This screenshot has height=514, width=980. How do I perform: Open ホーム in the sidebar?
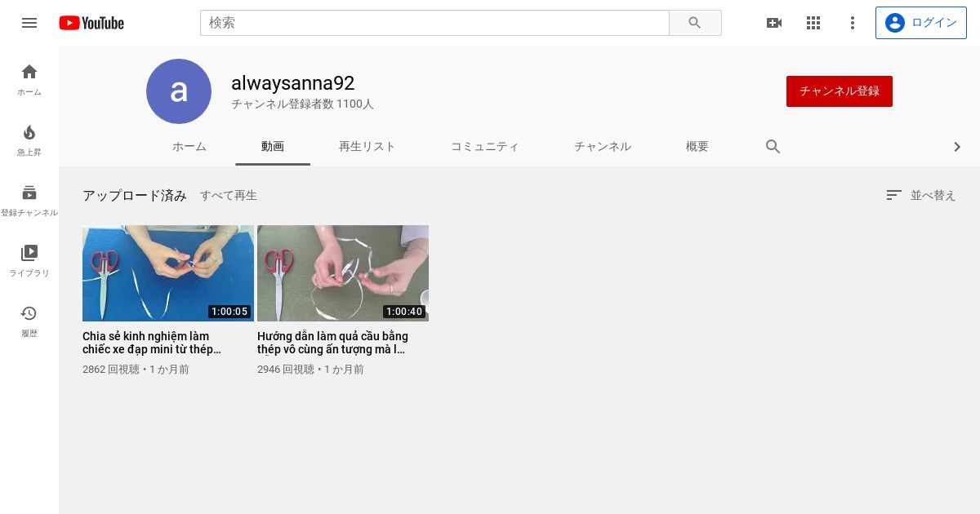point(29,80)
